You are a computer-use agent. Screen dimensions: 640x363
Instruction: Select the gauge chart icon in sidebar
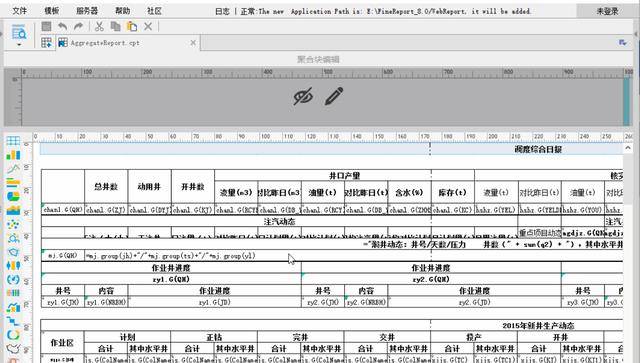pos(13,280)
